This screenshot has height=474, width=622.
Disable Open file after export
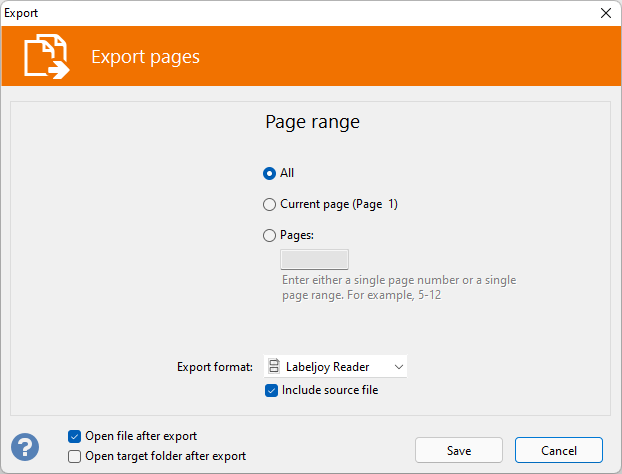click(75, 436)
